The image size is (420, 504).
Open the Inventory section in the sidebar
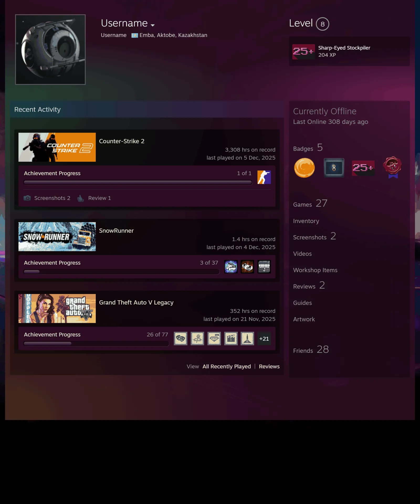(x=306, y=221)
